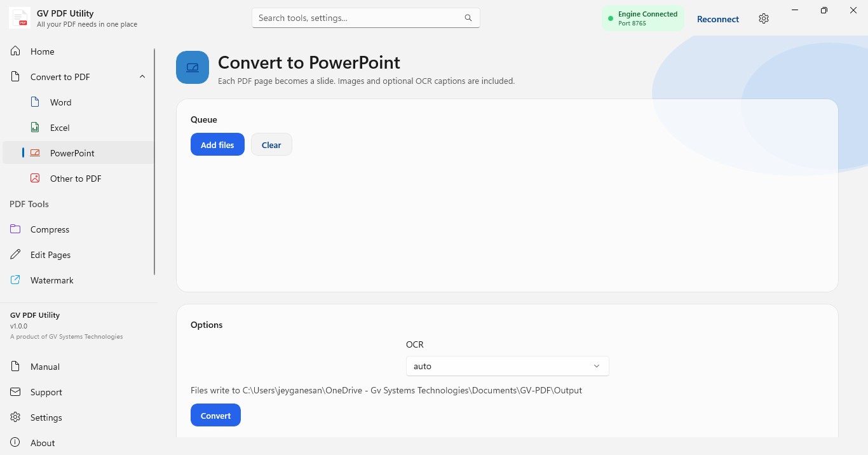Click the Add files button
Screen dimensions: 868x455
click(217, 145)
